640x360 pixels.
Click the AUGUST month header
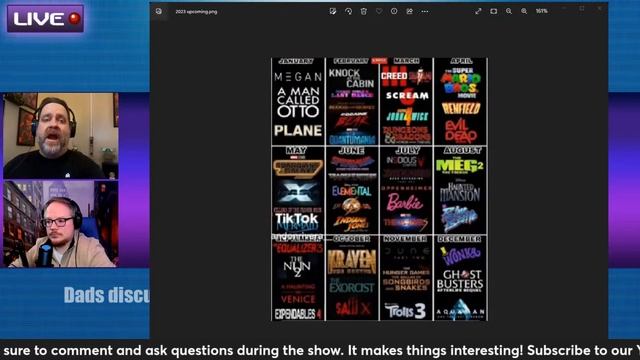[462, 151]
